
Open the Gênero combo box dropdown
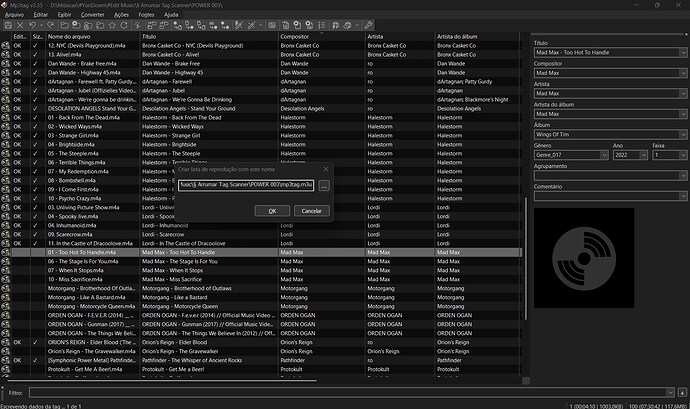click(604, 155)
